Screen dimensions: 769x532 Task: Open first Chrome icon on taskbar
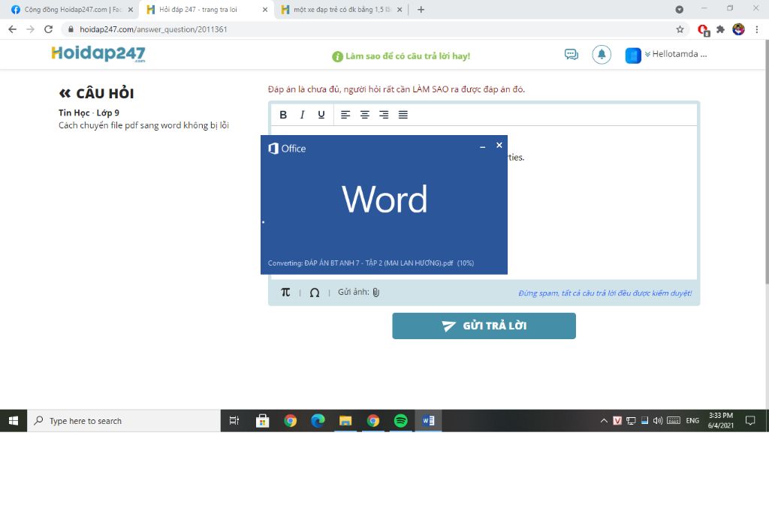(291, 421)
